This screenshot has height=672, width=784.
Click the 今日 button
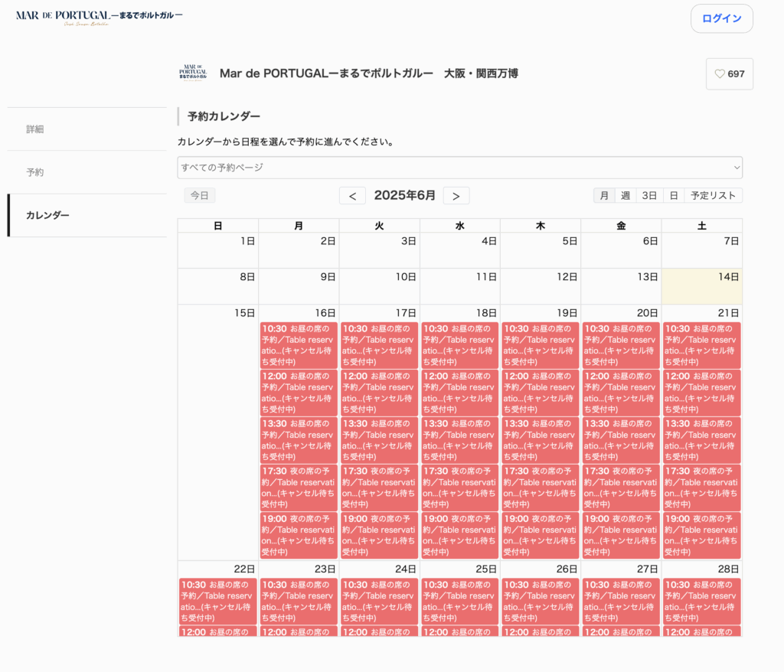[x=200, y=195]
